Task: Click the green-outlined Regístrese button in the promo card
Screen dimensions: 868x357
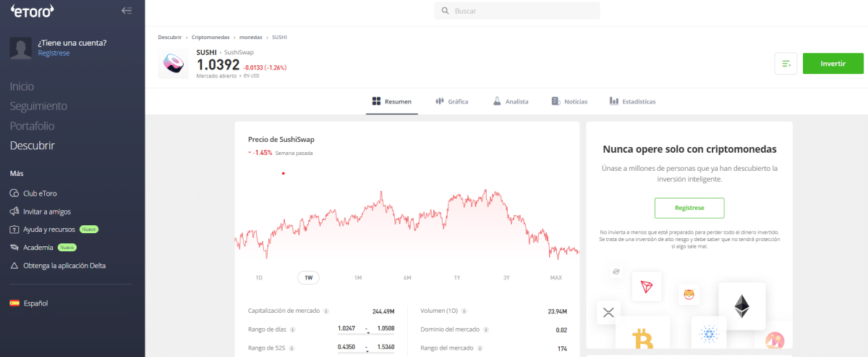Action: click(x=689, y=208)
